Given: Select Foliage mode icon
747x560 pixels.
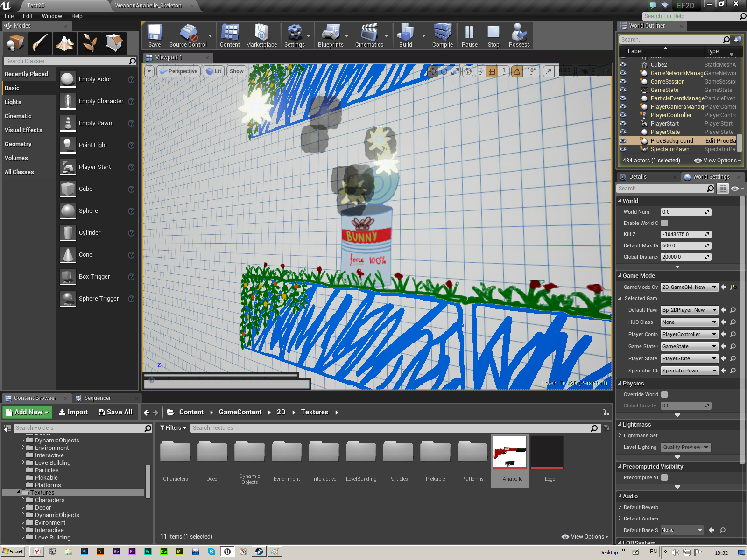Looking at the screenshot, I should tap(89, 43).
